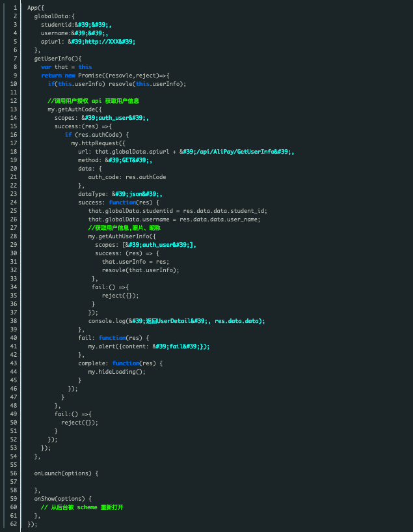Click the 'scopes' array on line 29
Screen dimensions: 413x532
coord(146,245)
